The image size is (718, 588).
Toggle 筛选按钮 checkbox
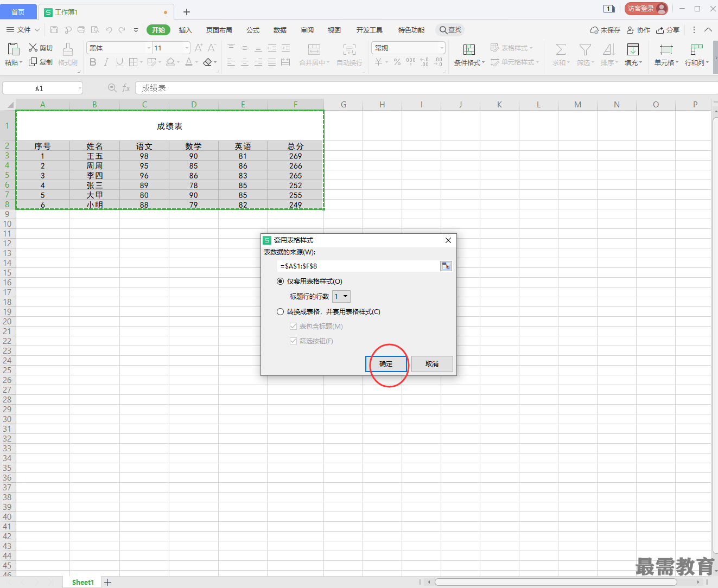[x=293, y=341]
